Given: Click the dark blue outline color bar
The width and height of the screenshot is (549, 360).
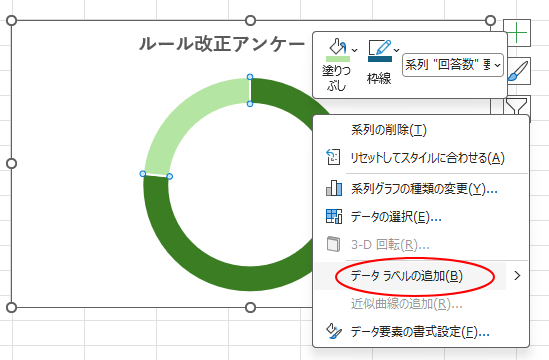Looking at the screenshot, I should click(380, 59).
